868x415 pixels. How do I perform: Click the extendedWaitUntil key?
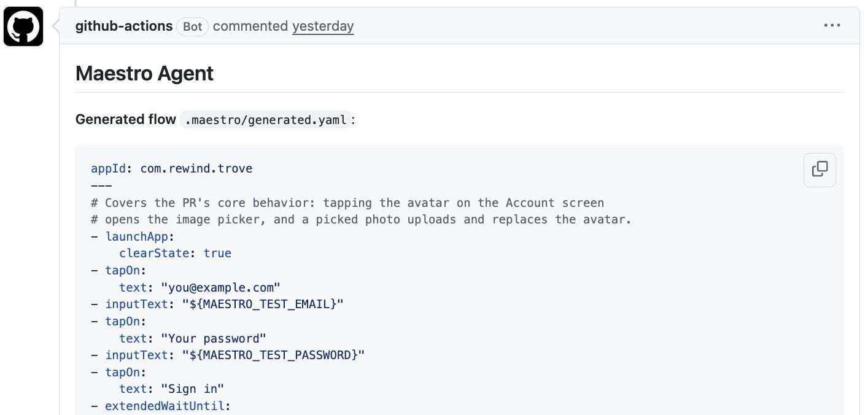[x=165, y=406]
